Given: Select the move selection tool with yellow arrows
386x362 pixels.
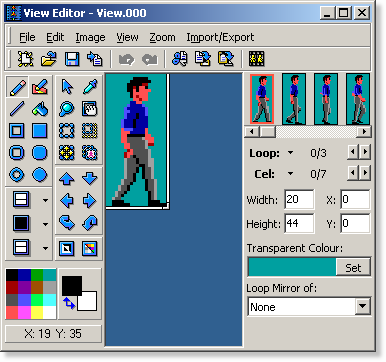Looking at the screenshot, I should 67,153.
